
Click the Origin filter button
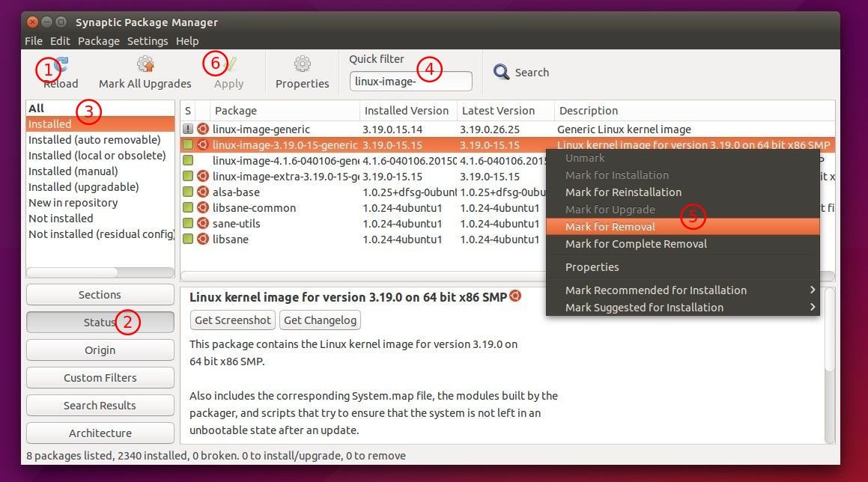(x=100, y=350)
